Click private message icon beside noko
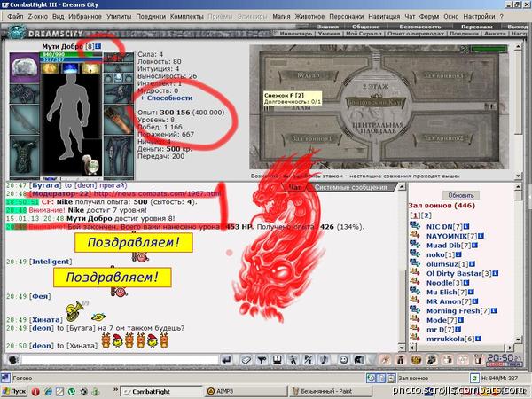Screen dimensions: 532x399 [x=415, y=254]
